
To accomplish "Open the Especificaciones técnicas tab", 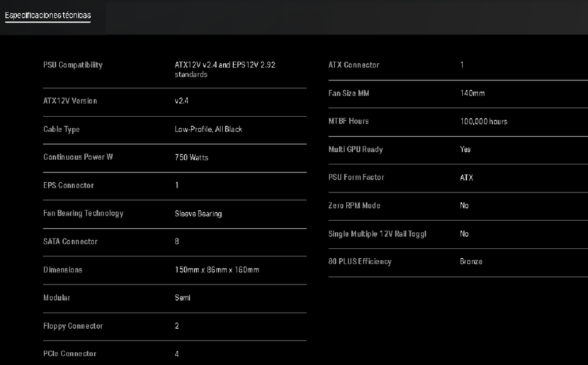I will click(48, 15).
